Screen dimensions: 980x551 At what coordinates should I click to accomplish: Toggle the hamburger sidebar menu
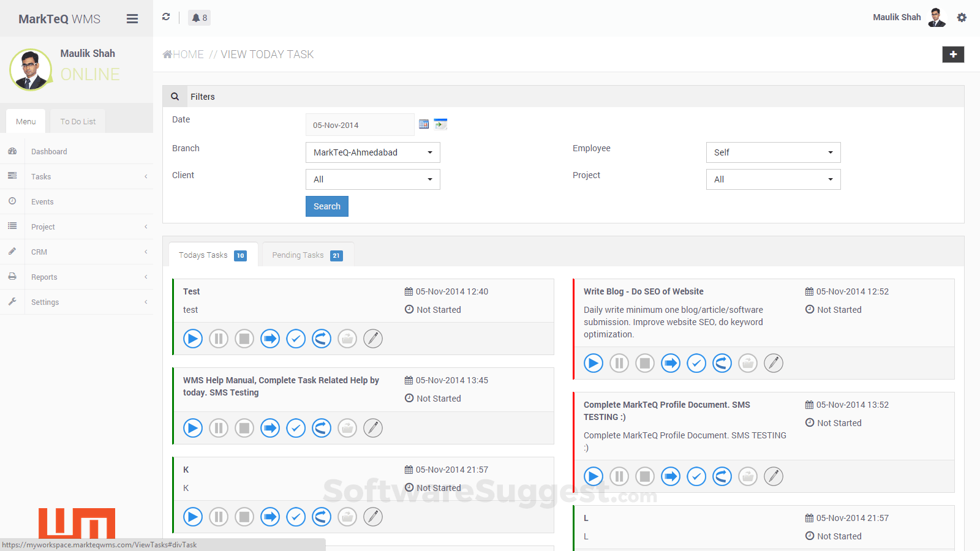point(132,19)
